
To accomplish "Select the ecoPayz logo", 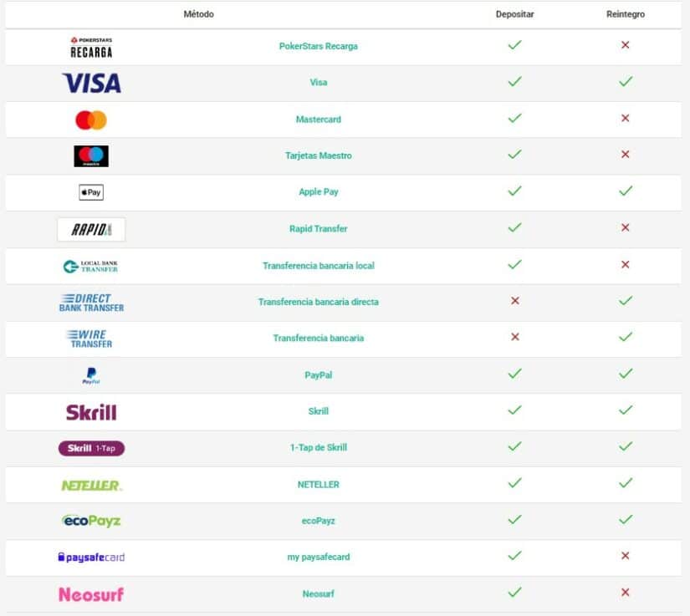I will pos(91,521).
